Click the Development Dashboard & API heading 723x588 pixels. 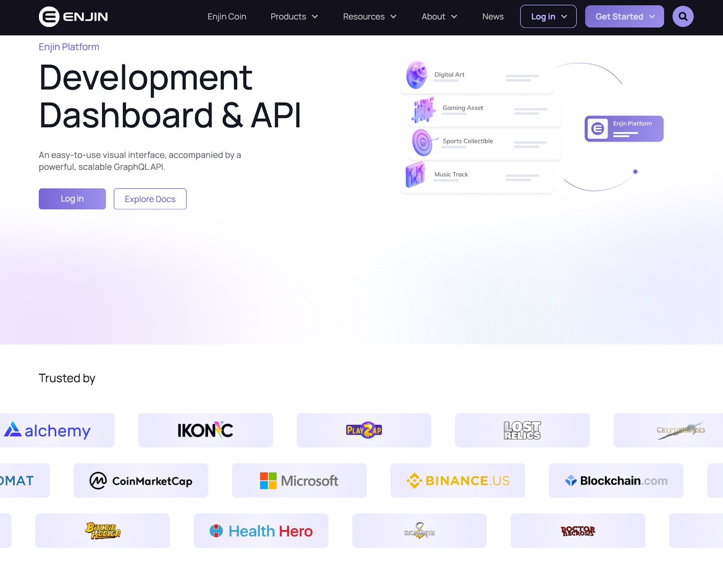tap(170, 96)
